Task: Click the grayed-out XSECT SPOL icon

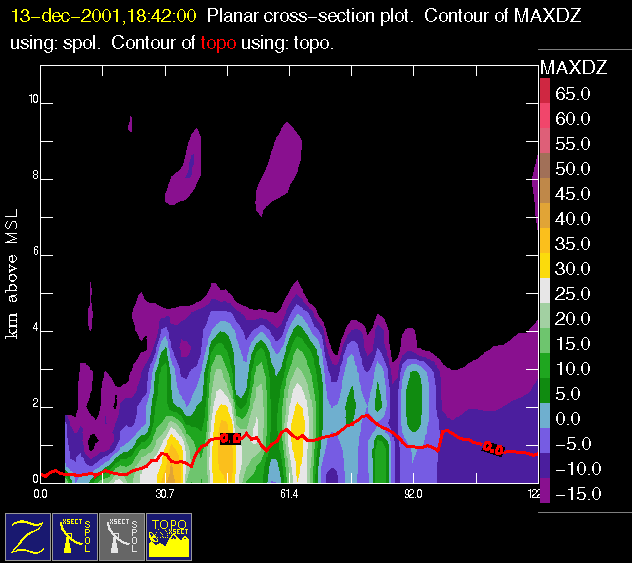Action: click(x=122, y=537)
